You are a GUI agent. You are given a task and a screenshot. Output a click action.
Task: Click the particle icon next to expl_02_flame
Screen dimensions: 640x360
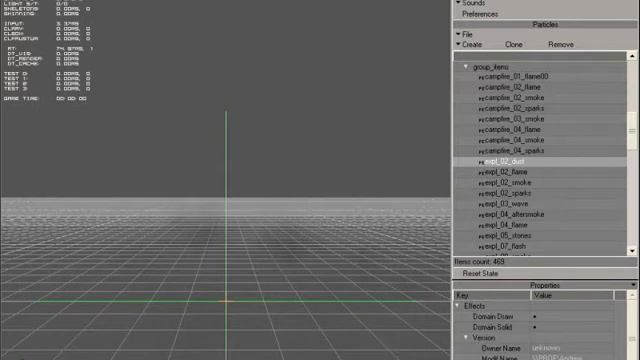(x=481, y=172)
